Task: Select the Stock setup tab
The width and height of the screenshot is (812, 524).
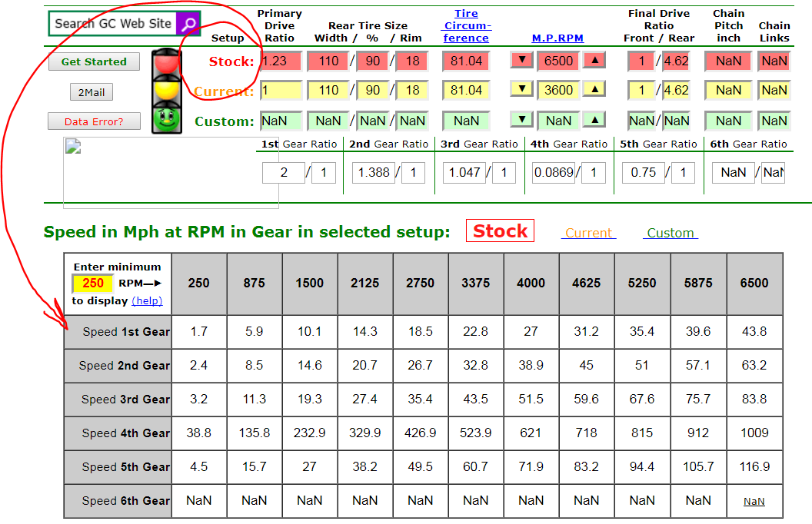Action: [x=500, y=231]
